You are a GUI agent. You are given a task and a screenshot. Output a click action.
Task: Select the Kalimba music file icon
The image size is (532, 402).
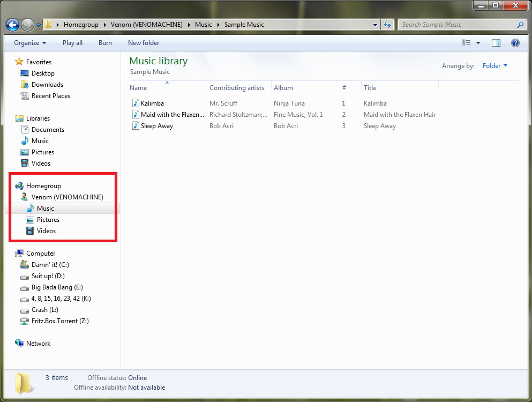coord(136,103)
